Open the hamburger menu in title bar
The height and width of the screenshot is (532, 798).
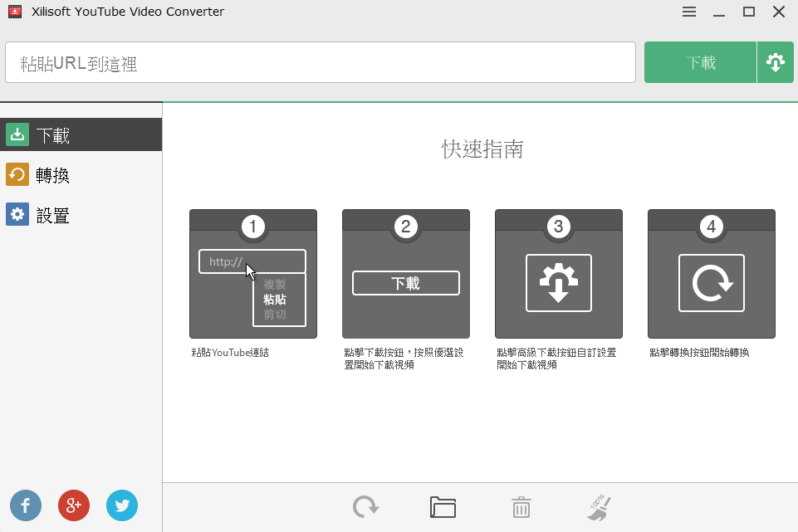[x=689, y=12]
